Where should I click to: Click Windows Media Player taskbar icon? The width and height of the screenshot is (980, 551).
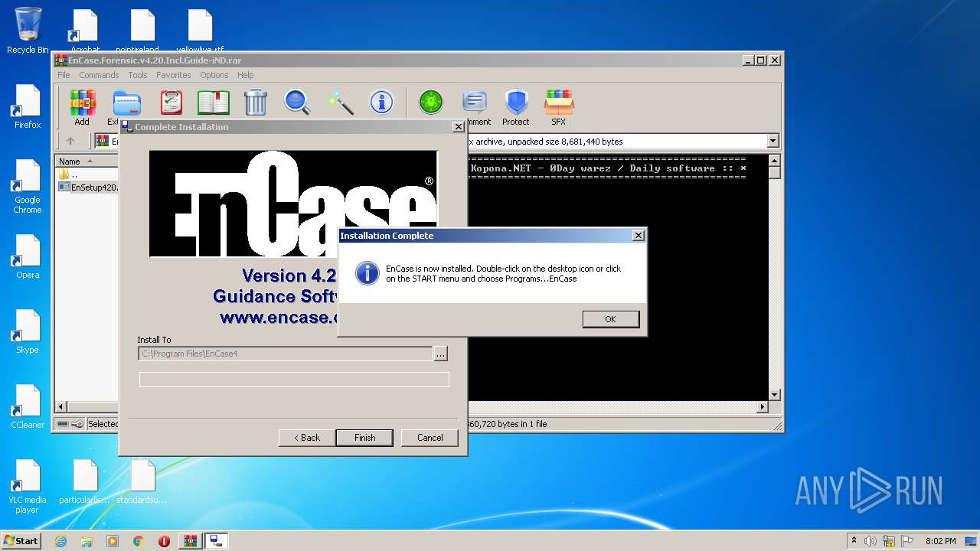pyautogui.click(x=113, y=541)
